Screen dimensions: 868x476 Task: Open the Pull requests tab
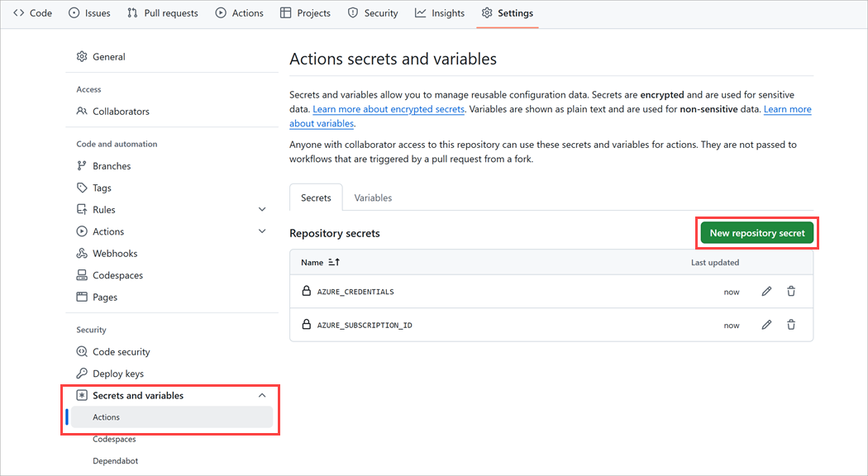click(162, 12)
